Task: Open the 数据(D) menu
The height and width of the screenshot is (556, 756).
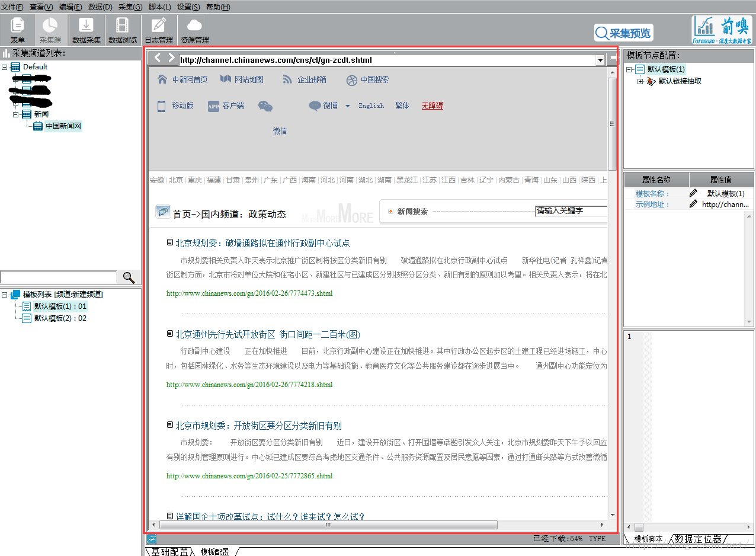Action: point(100,7)
